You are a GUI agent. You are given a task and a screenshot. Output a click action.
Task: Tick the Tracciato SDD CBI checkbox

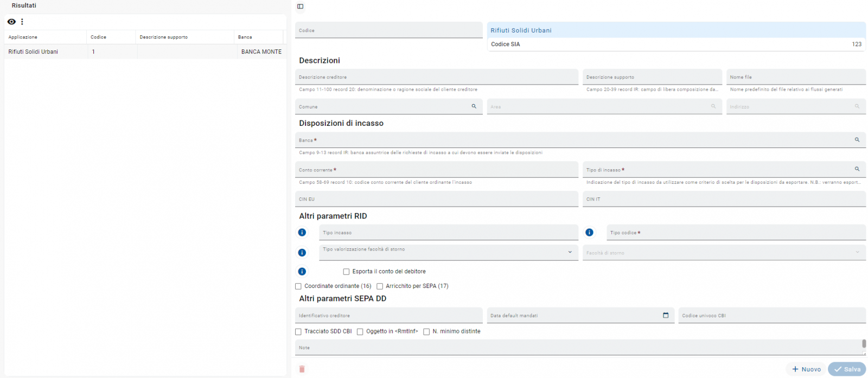(298, 331)
